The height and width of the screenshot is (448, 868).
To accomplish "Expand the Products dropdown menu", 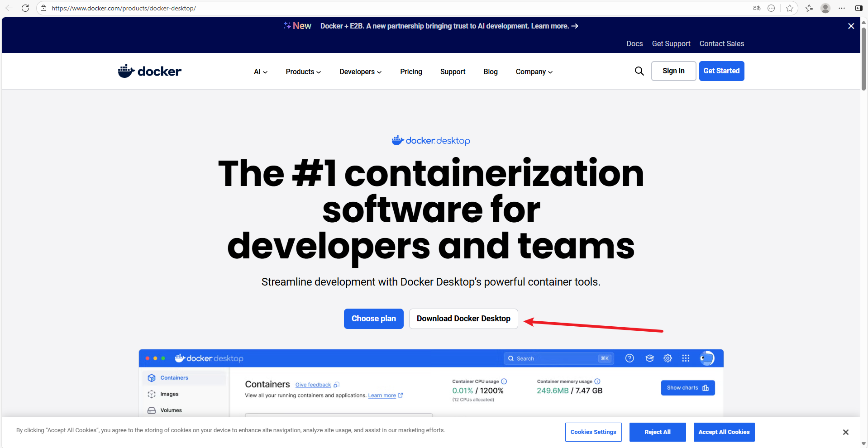I will [x=303, y=71].
